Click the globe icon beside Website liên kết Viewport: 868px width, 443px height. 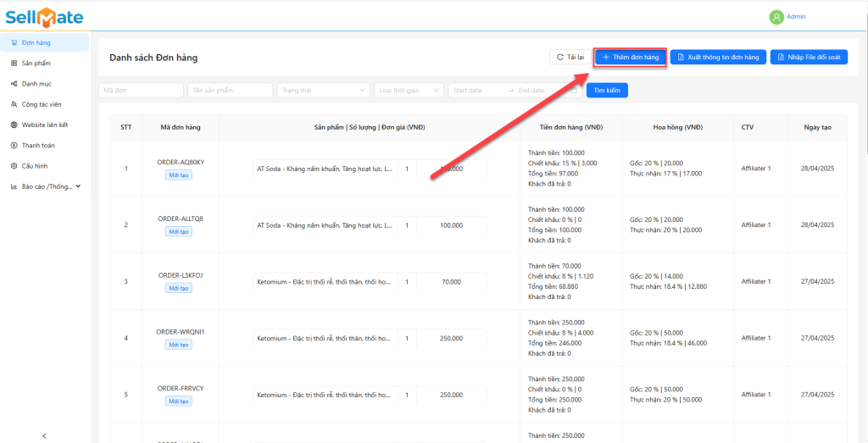[x=14, y=125]
